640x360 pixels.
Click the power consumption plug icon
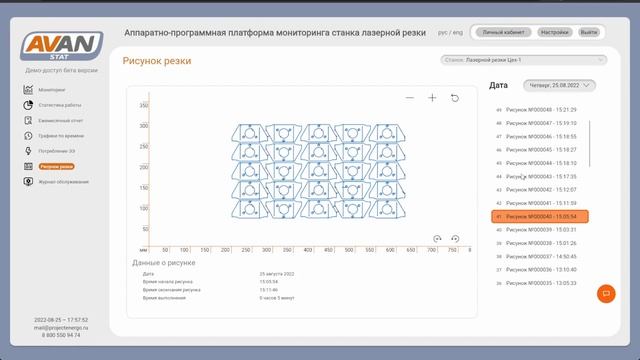(x=28, y=151)
